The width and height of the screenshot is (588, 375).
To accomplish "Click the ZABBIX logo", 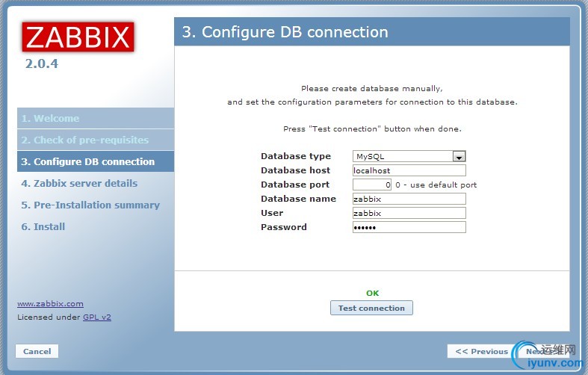I will pos(78,37).
